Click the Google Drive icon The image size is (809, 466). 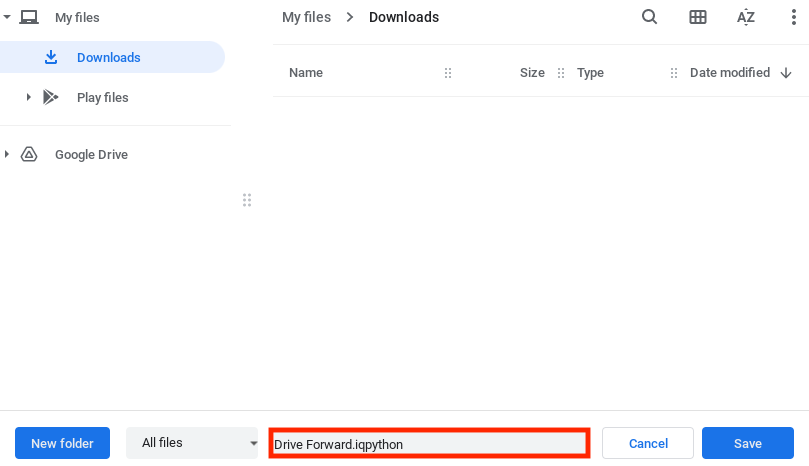pos(29,155)
